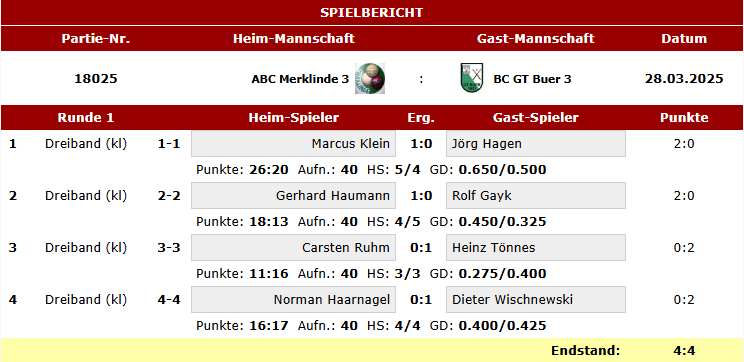Click the Gast-Spieler column header
This screenshot has height=362, width=744.
(x=536, y=118)
